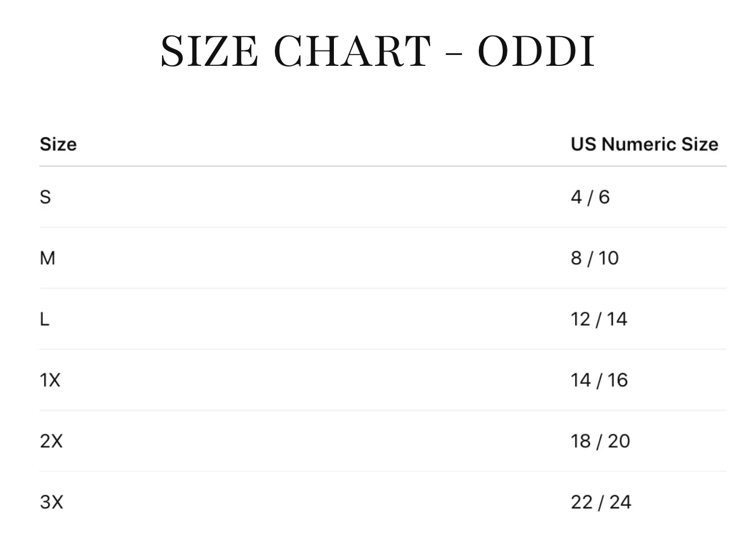Click the 12 / 14 numeric size value
The height and width of the screenshot is (541, 756).
pyautogui.click(x=598, y=319)
